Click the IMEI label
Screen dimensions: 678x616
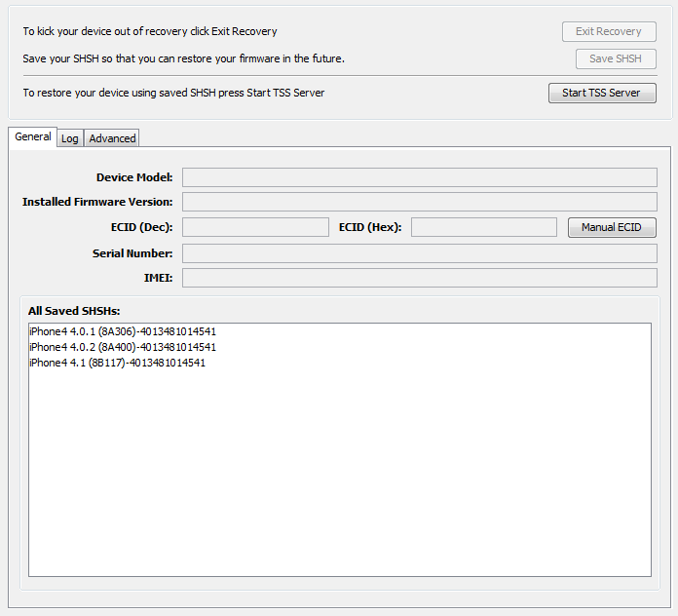tap(158, 278)
